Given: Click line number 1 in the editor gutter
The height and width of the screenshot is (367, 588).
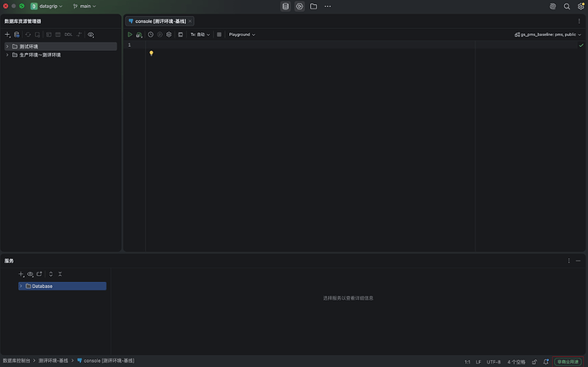Looking at the screenshot, I should (130, 45).
